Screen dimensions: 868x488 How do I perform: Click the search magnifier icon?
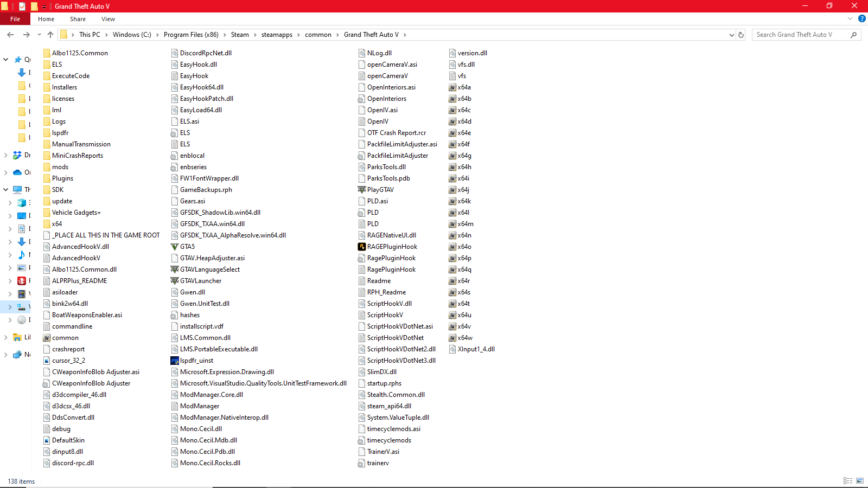pyautogui.click(x=854, y=35)
